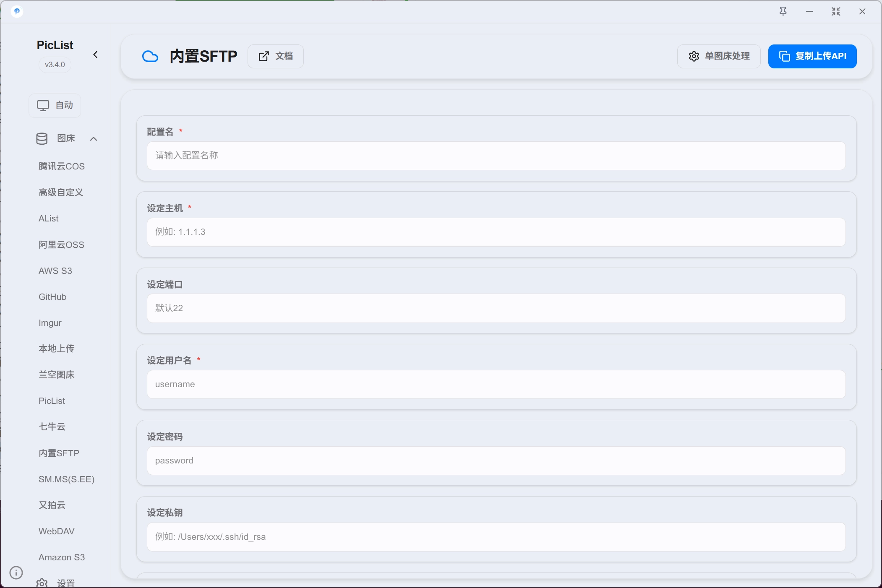Open GitHub picture bed
Viewport: 882px width, 588px height.
point(52,297)
